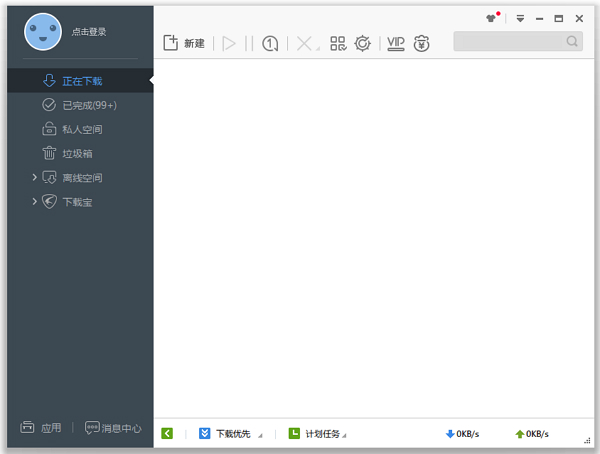600x454 pixels.
Task: Click the 正在下载 download arrow icon
Action: click(x=49, y=80)
